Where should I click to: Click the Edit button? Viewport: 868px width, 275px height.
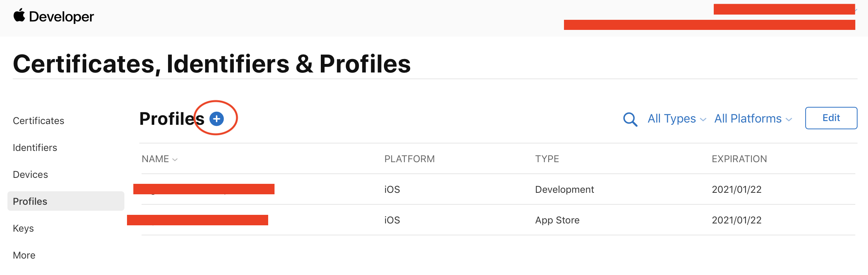(831, 118)
